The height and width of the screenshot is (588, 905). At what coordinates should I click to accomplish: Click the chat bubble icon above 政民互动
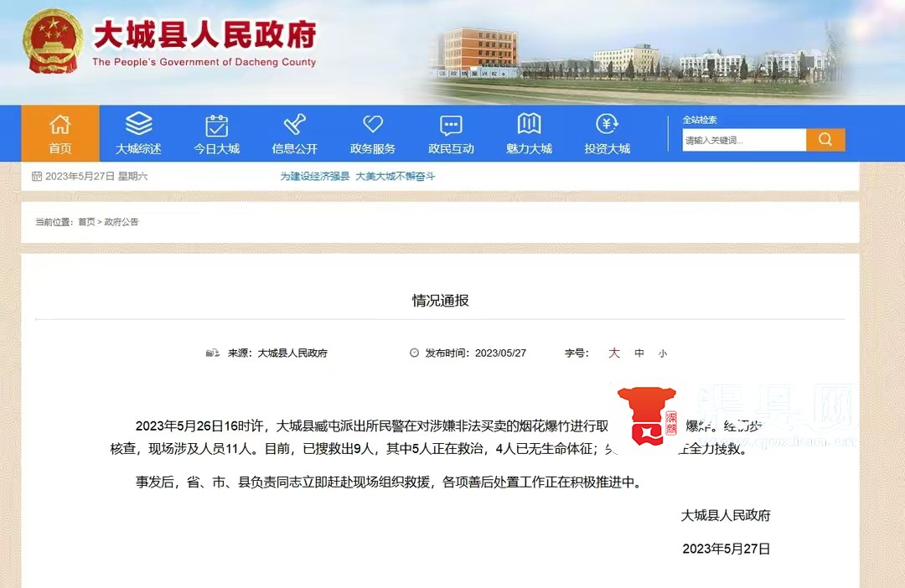click(451, 125)
